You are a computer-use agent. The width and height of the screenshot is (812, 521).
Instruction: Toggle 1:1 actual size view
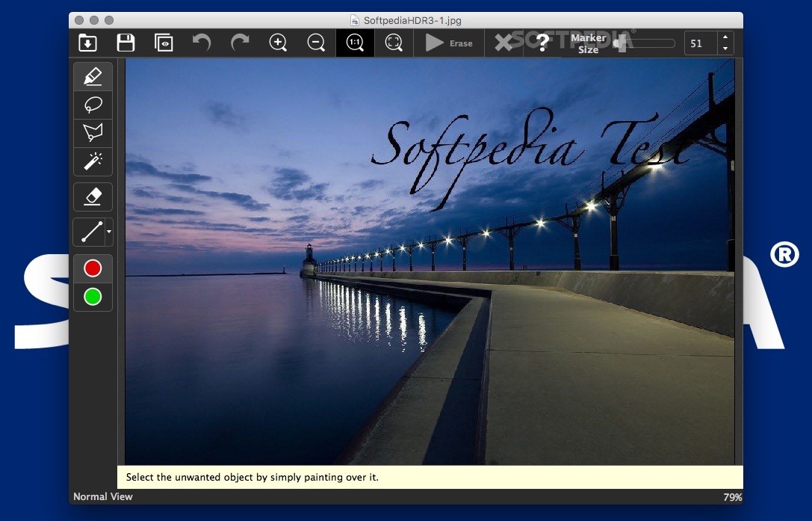tap(354, 43)
